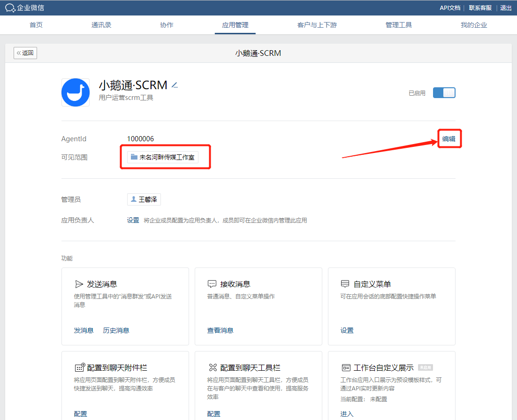Image resolution: width=517 pixels, height=420 pixels.
Task: Click 设置 under 自定义菜单
Action: pyautogui.click(x=347, y=330)
